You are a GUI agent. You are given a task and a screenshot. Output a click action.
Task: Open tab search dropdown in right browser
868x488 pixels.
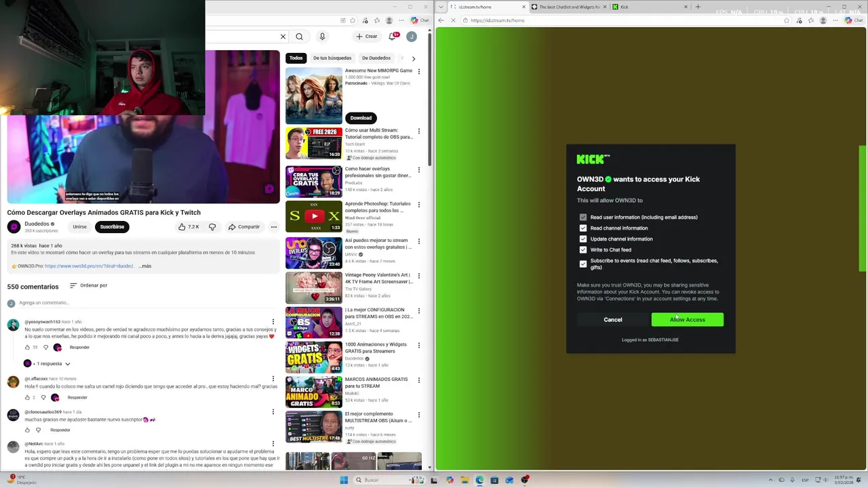tap(441, 7)
